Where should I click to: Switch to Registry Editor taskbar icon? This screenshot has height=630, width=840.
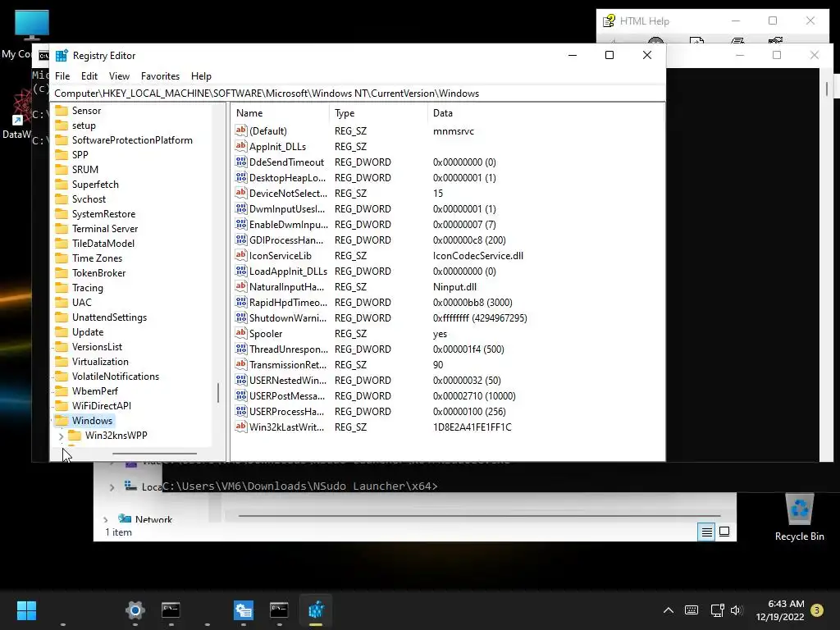tap(316, 610)
